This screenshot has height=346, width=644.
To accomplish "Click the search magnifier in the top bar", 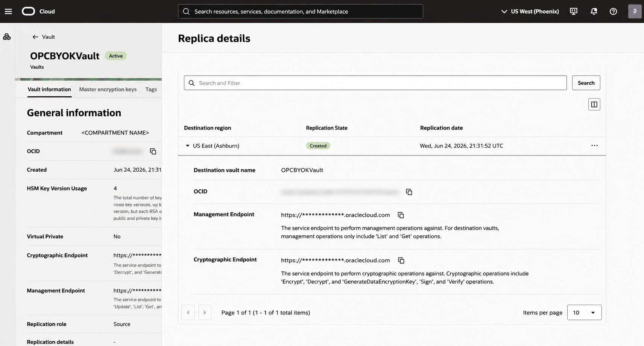I will click(x=186, y=12).
